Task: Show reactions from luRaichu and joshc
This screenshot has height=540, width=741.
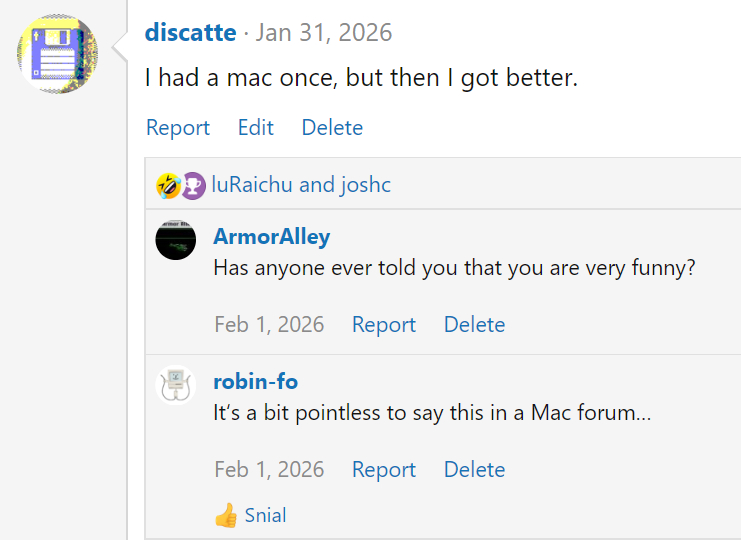Action: pos(301,185)
